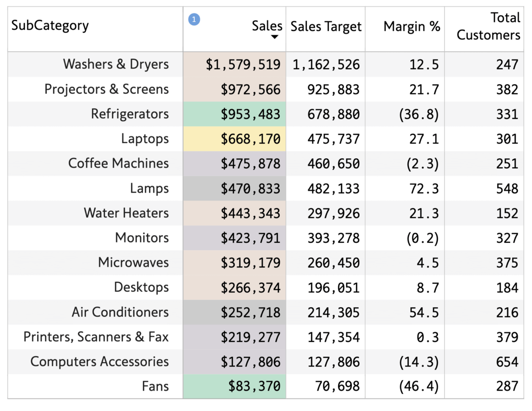Click the Coffee Machines negative margin value

tap(422, 163)
